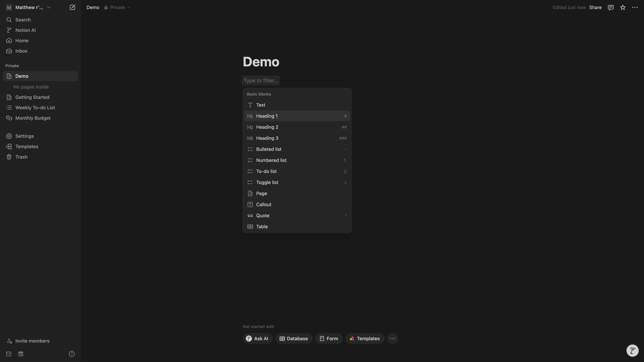Insert a Heading 3 block
Image resolution: width=644 pixels, height=362 pixels.
point(297,138)
